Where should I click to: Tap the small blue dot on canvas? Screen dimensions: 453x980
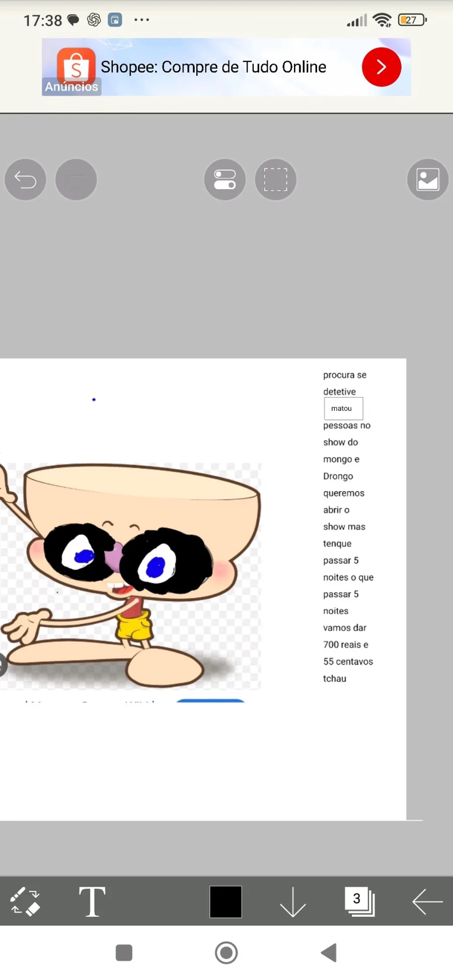pos(94,400)
